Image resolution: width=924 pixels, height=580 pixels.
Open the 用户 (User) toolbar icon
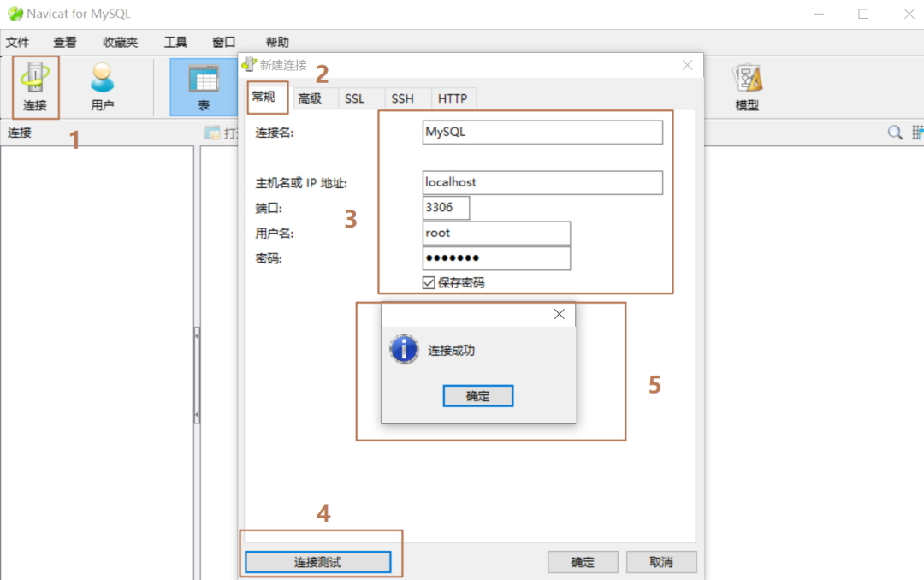tap(102, 87)
